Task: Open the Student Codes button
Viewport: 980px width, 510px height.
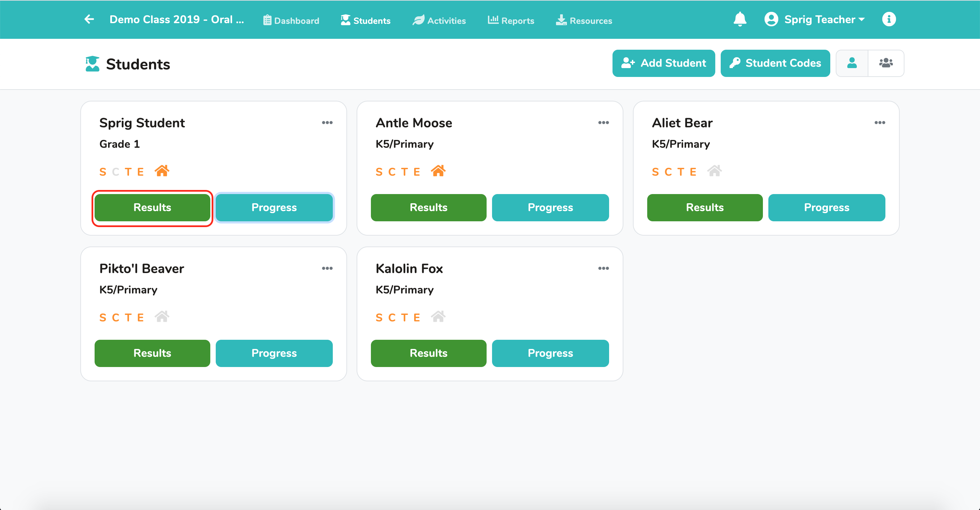Action: (x=775, y=63)
